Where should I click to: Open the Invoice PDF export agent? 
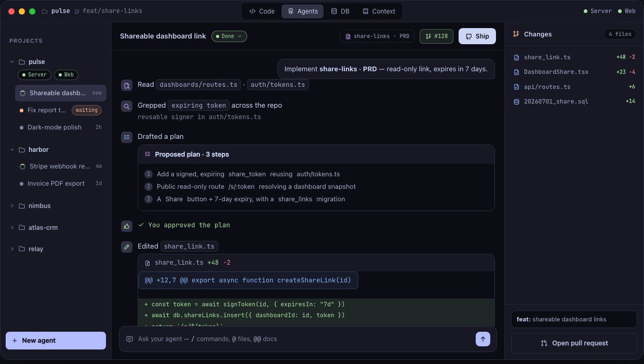61,184
